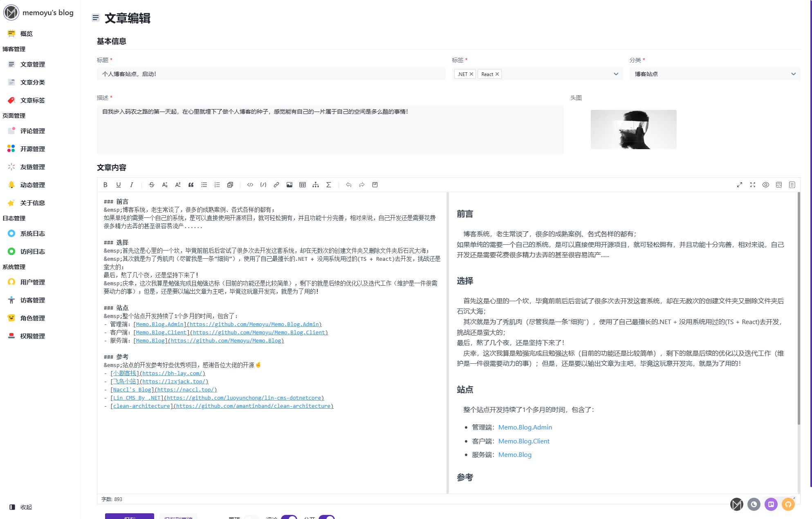
Task: Insert image via editor toolbar
Action: tap(289, 185)
